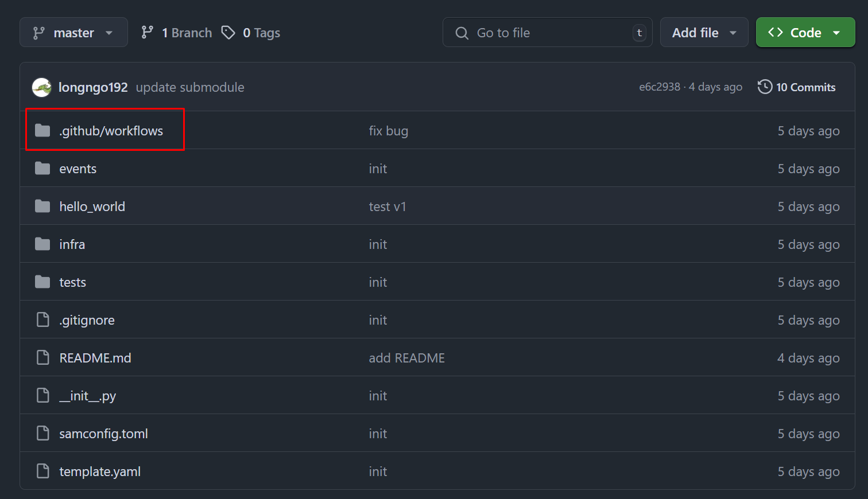Screen dimensions: 868x499
Task: Click the longngo192 user avatar
Action: (x=42, y=87)
